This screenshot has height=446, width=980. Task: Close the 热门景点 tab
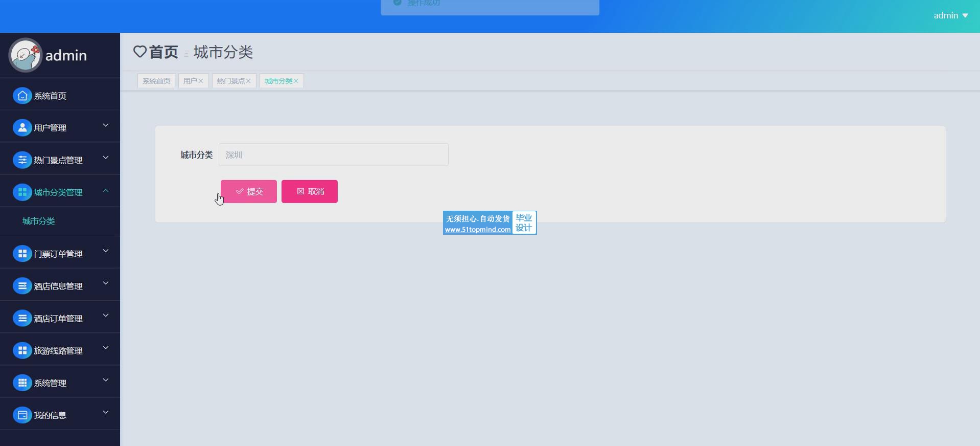(x=248, y=81)
